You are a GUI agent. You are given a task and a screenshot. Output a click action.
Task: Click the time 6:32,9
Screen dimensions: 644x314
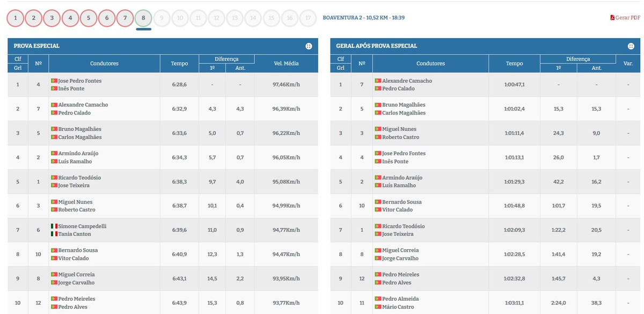click(x=179, y=109)
